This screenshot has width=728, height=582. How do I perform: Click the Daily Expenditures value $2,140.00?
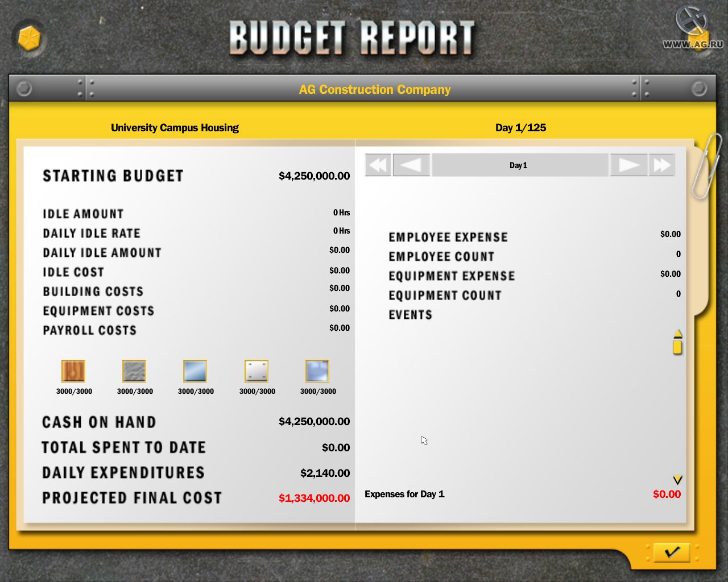click(x=325, y=473)
